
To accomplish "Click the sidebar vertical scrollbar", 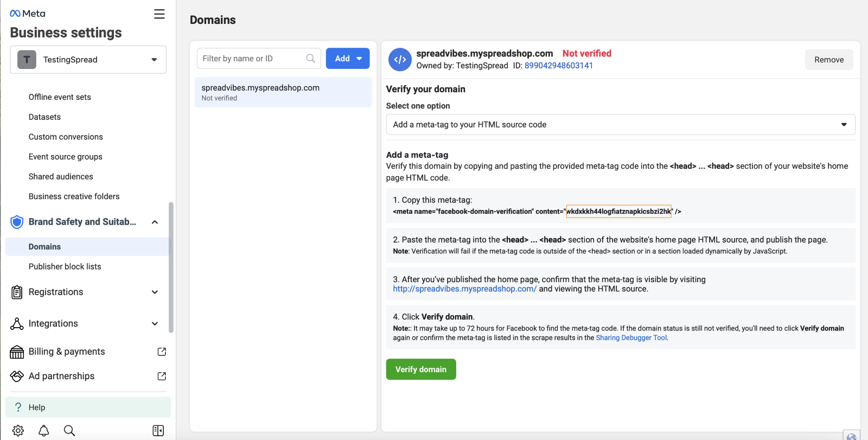I will (x=171, y=266).
